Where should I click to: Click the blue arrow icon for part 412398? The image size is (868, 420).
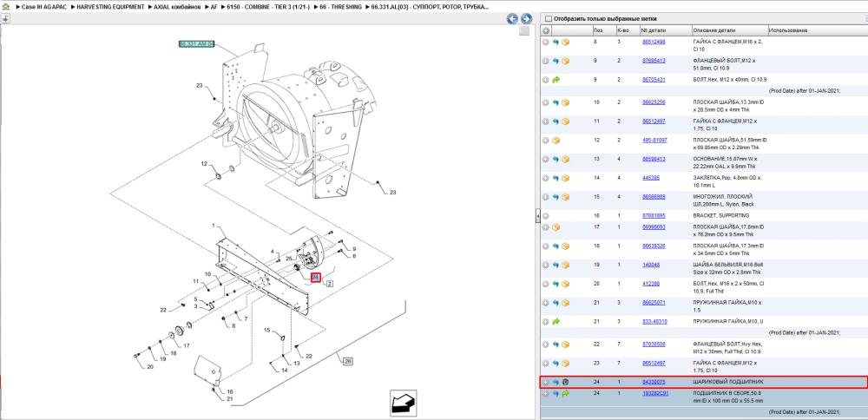(556, 284)
